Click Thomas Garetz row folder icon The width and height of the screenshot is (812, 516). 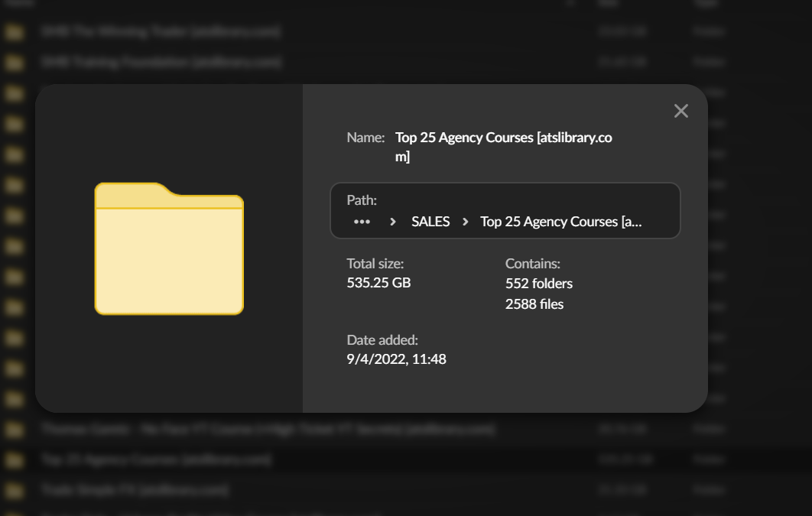[13, 429]
